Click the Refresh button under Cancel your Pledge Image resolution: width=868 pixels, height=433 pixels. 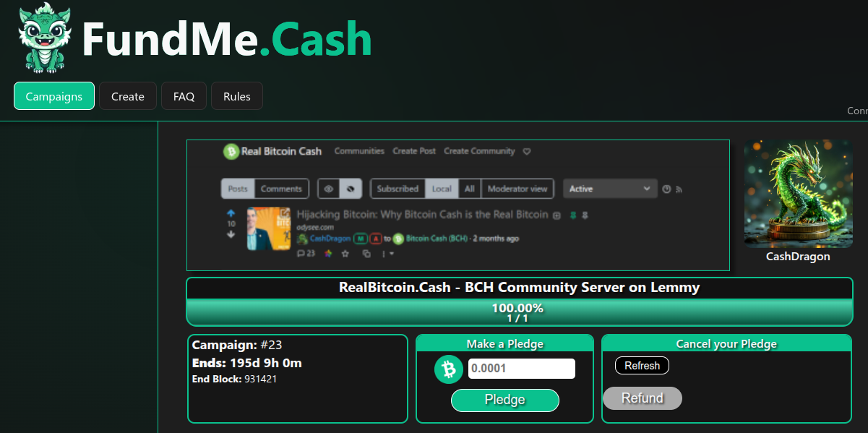tap(643, 366)
